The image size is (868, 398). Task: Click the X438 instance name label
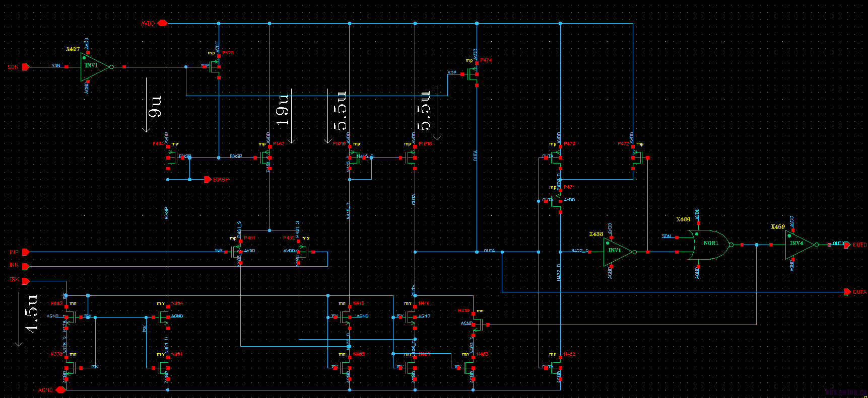(x=596, y=234)
